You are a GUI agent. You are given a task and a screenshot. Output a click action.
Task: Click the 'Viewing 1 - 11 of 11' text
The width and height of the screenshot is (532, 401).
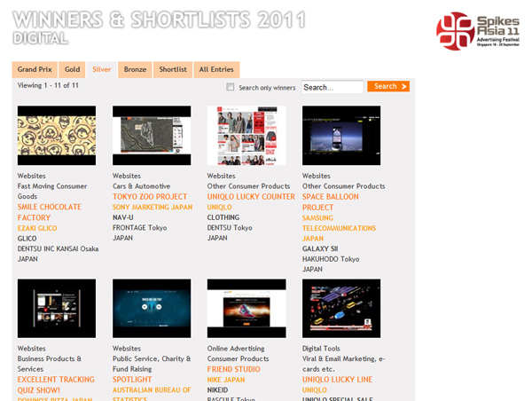[x=48, y=85]
